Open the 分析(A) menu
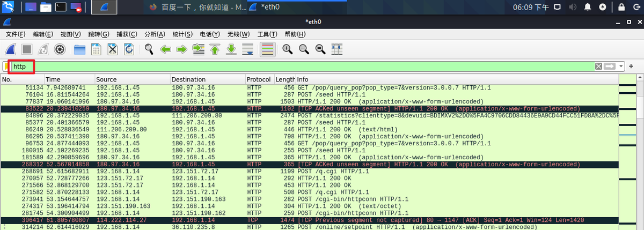The image size is (644, 230). coord(155,34)
